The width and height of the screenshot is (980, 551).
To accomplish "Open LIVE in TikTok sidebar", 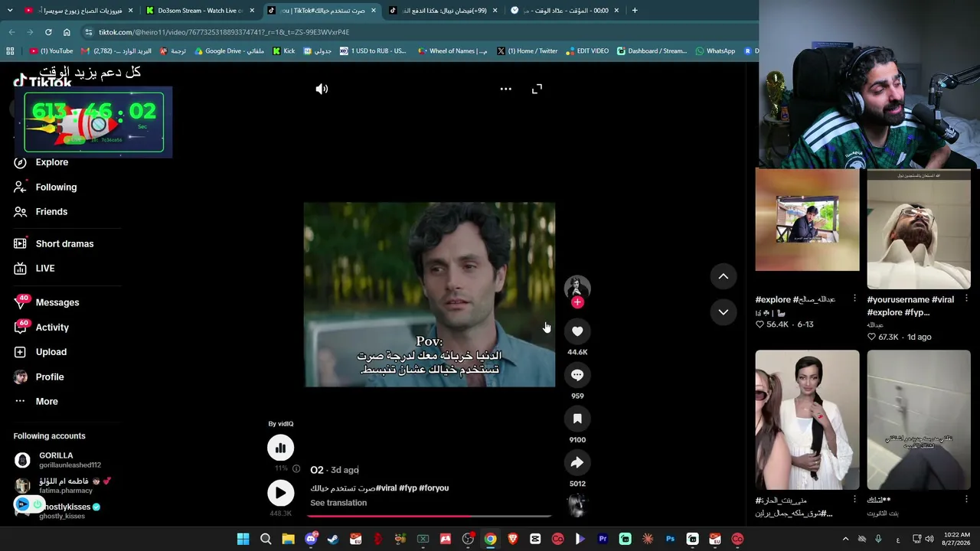I will click(45, 268).
